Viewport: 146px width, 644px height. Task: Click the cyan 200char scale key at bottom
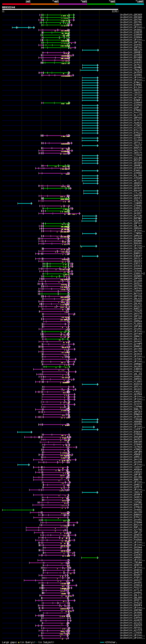pyautogui.click(x=102, y=642)
